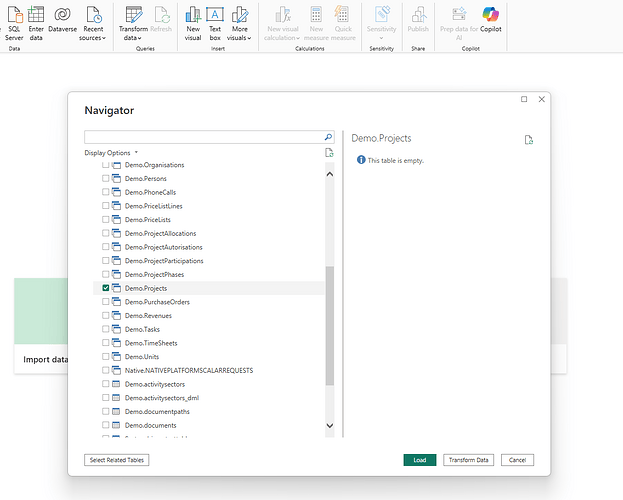Click the Enter data icon
This screenshot has width=623, height=500.
click(36, 15)
